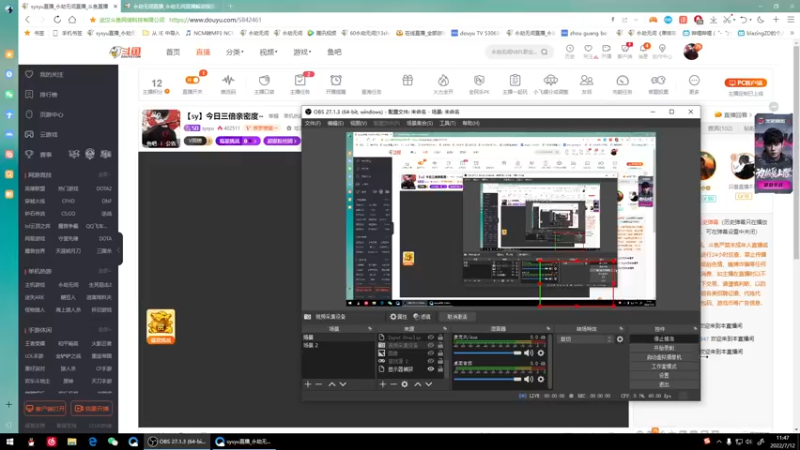Open the Douyu 礼物 gift box icon
Viewport: 800px width, 450px height.
[x=407, y=80]
